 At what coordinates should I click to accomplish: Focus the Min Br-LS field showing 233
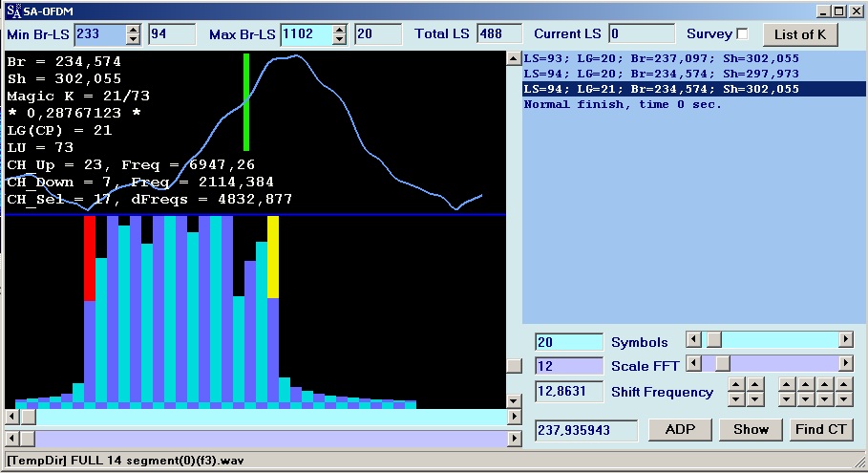tap(100, 34)
